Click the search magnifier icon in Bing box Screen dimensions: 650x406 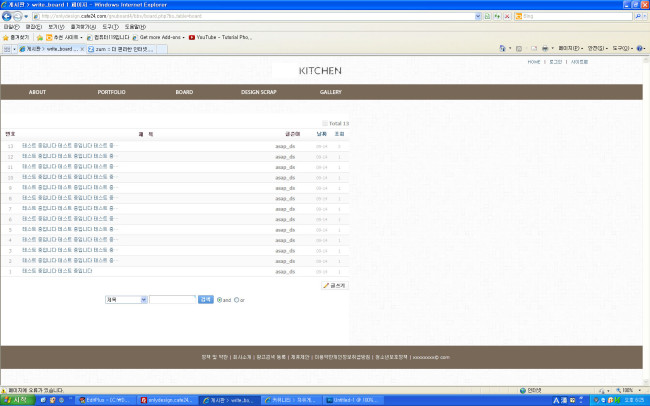pyautogui.click(x=639, y=16)
